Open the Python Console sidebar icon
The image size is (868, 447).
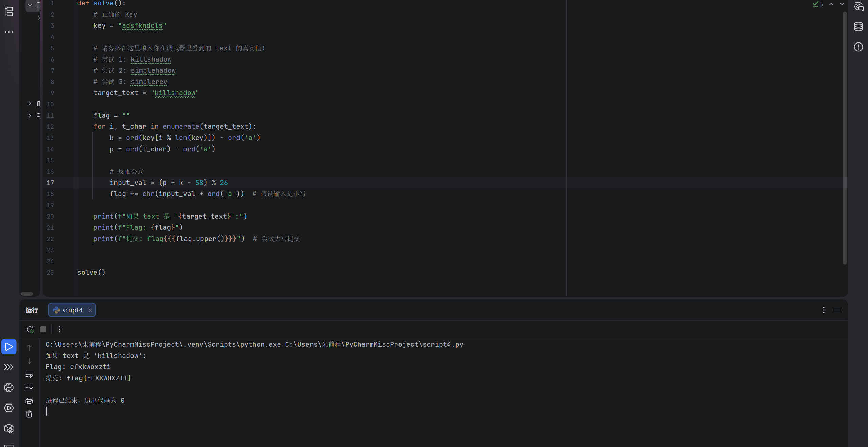pyautogui.click(x=9, y=388)
